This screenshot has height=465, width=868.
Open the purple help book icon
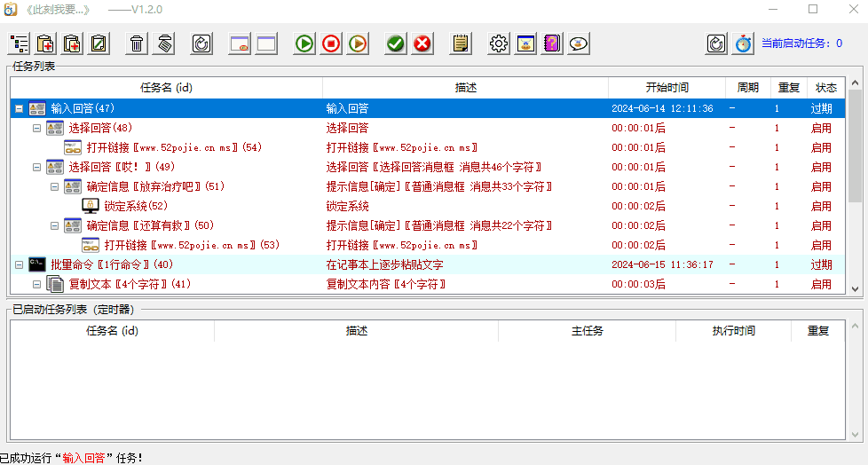(552, 43)
